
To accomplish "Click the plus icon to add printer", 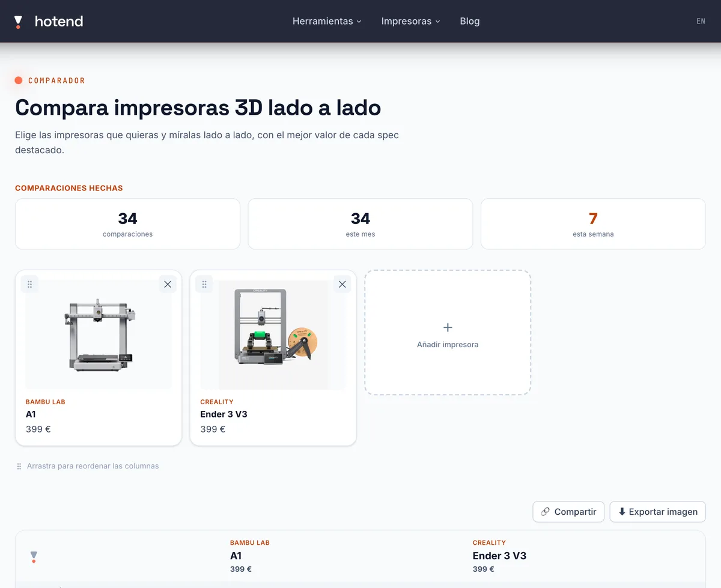I will 448,327.
